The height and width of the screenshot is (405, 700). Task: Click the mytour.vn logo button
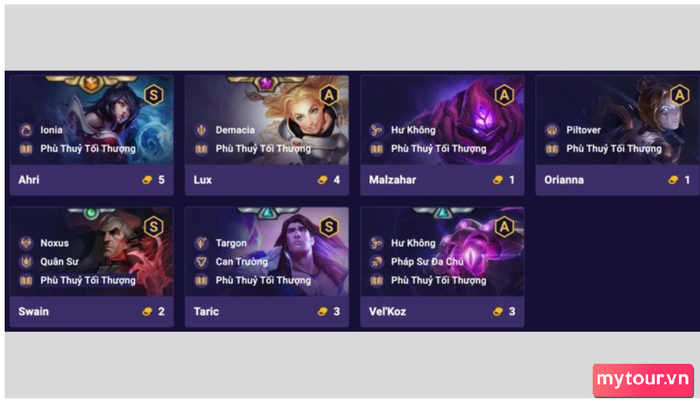point(643,380)
